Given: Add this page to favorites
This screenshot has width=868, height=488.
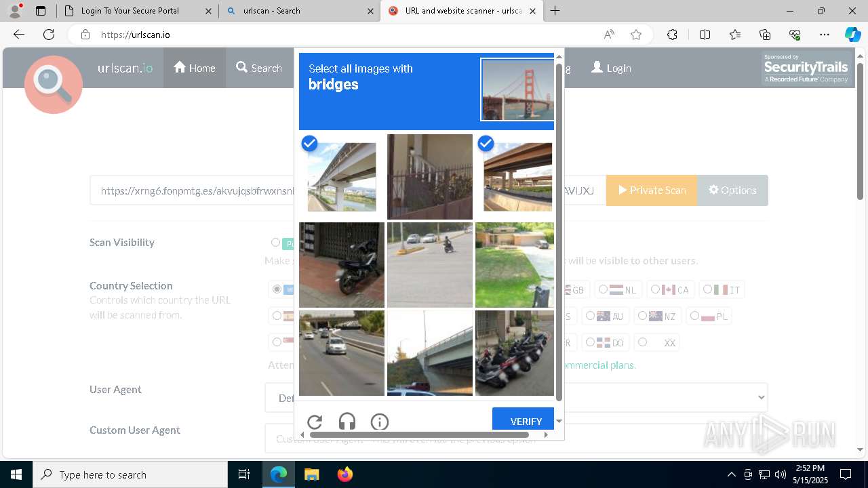Looking at the screenshot, I should pyautogui.click(x=636, y=35).
